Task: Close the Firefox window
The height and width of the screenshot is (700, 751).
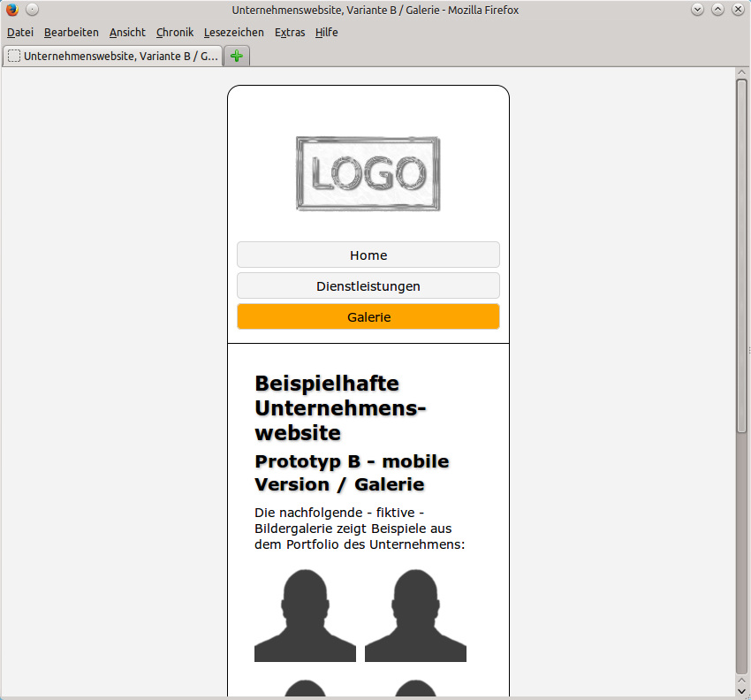Action: click(x=738, y=10)
